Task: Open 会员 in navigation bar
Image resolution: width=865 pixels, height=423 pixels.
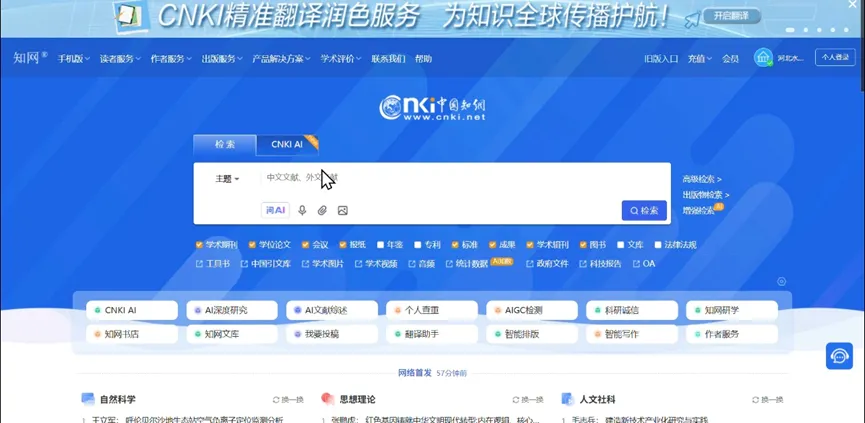Action: click(x=730, y=58)
